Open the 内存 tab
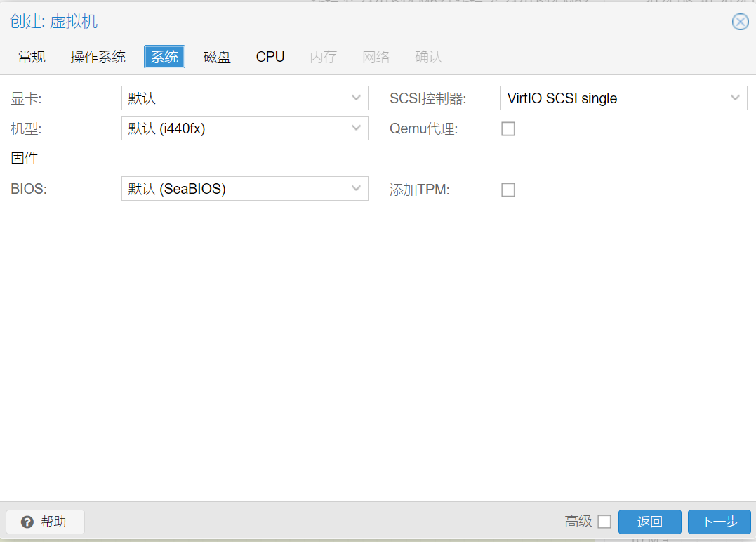 coord(324,57)
